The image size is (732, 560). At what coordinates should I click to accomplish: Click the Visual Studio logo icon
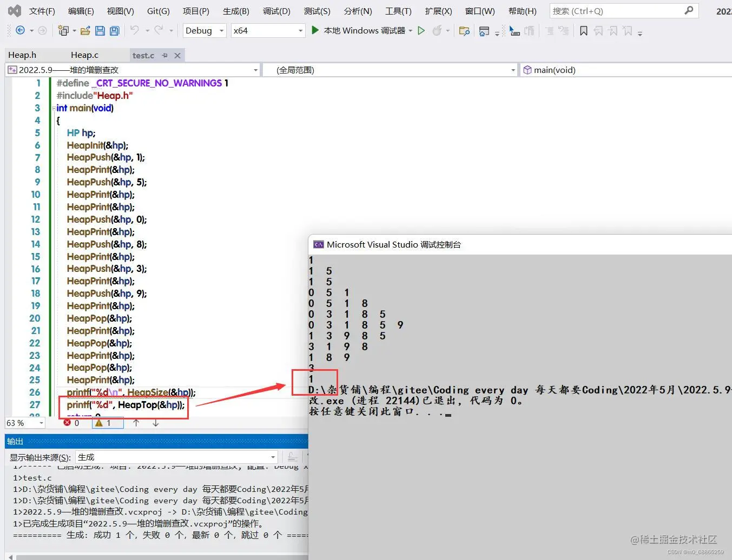15,10
